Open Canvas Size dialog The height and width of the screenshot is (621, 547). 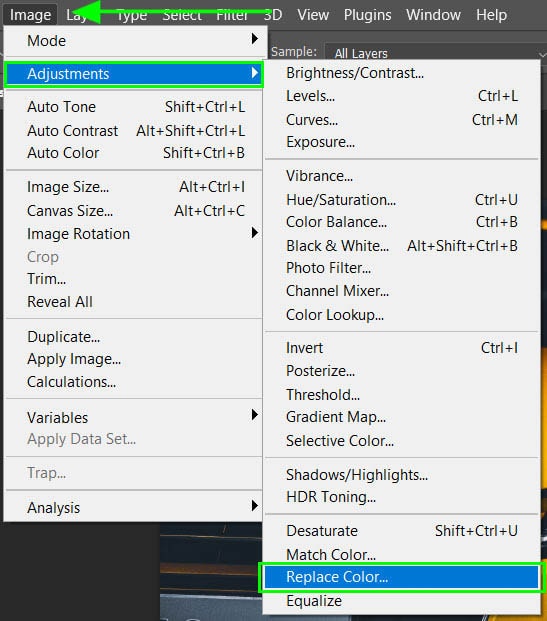[x=133, y=211]
